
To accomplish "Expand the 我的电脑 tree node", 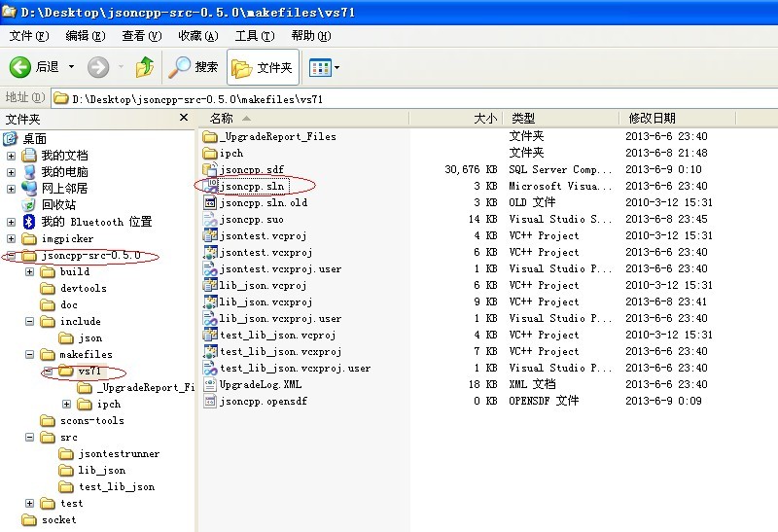I will [x=11, y=172].
